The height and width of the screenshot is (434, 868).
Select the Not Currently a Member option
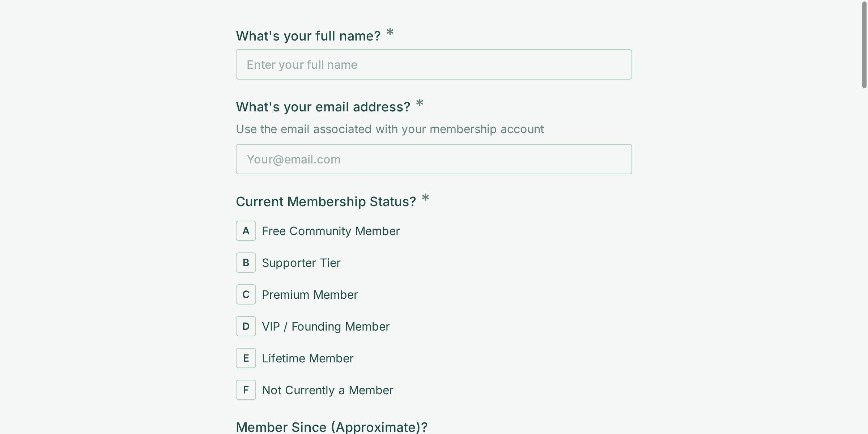[327, 390]
